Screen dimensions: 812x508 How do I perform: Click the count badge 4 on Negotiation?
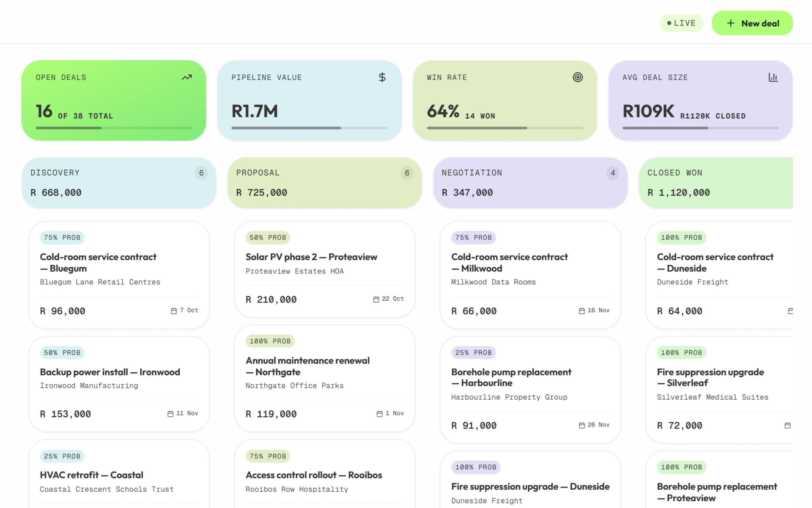(613, 173)
